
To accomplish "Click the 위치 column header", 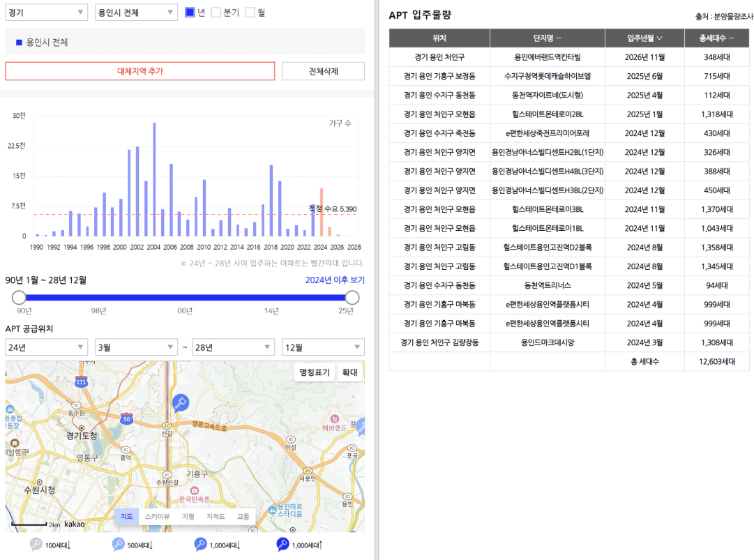I will 439,38.
